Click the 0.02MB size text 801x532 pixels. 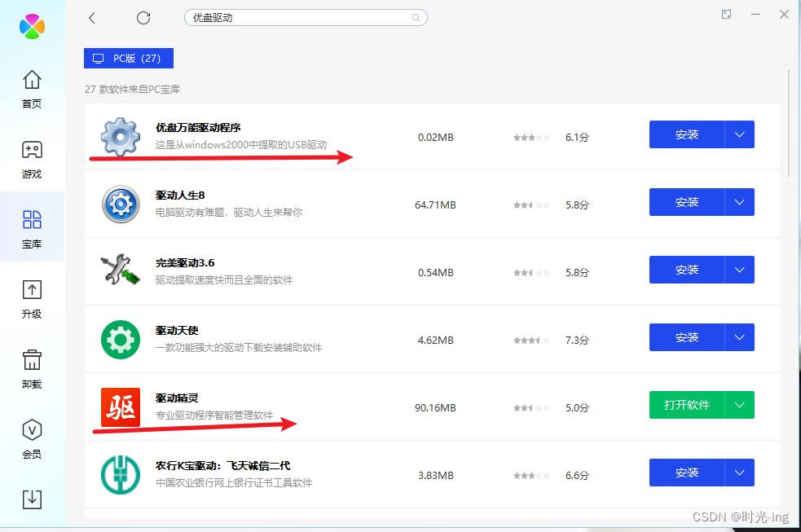(436, 138)
